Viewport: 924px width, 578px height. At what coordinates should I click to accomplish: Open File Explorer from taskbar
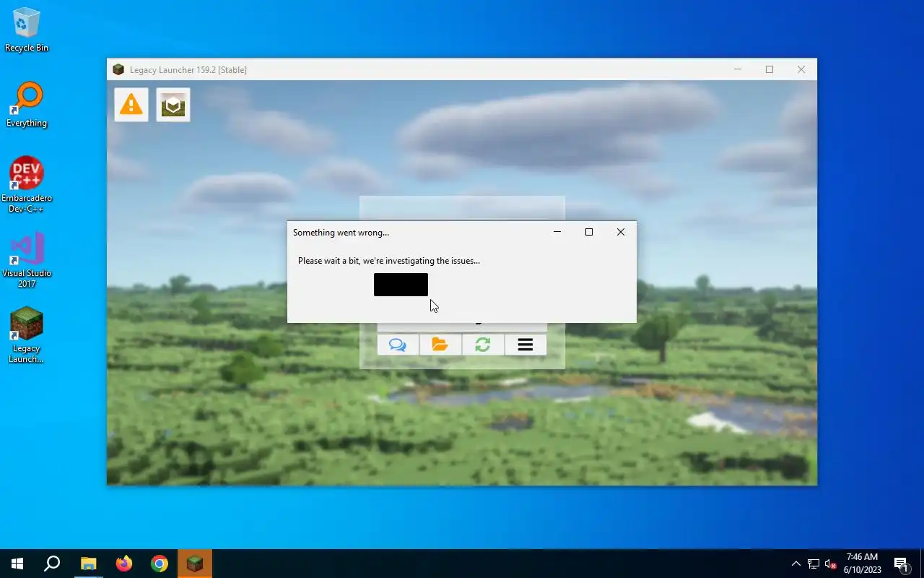pos(88,564)
